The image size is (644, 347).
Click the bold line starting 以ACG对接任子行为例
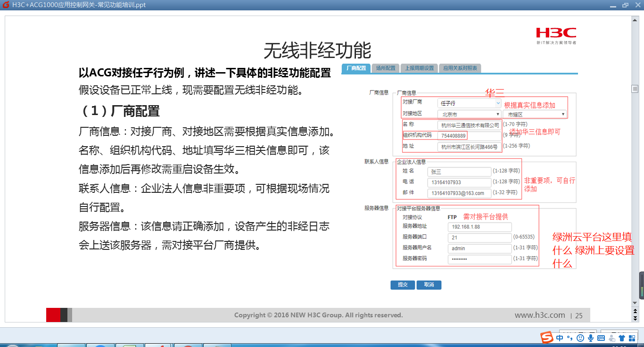click(205, 73)
